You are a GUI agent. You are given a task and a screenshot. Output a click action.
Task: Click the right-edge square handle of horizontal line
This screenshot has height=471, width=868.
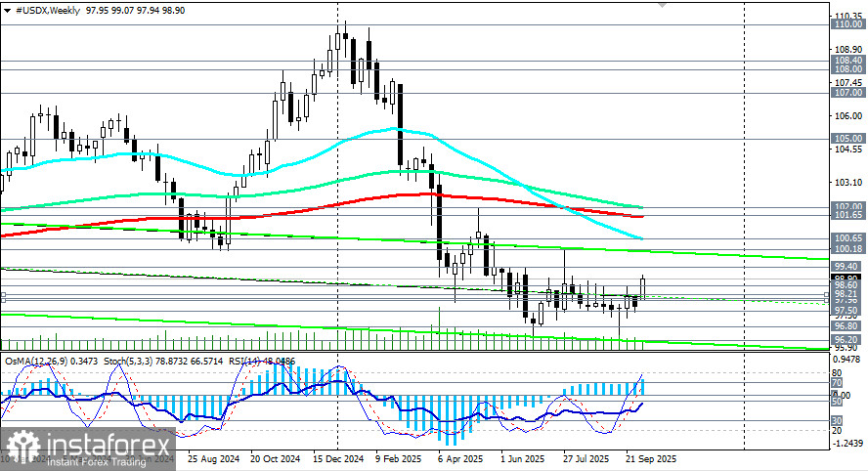point(827,295)
